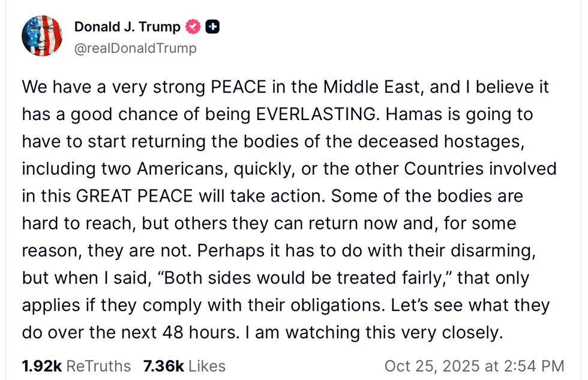Click the @realDonaldTrump handle

pos(135,49)
